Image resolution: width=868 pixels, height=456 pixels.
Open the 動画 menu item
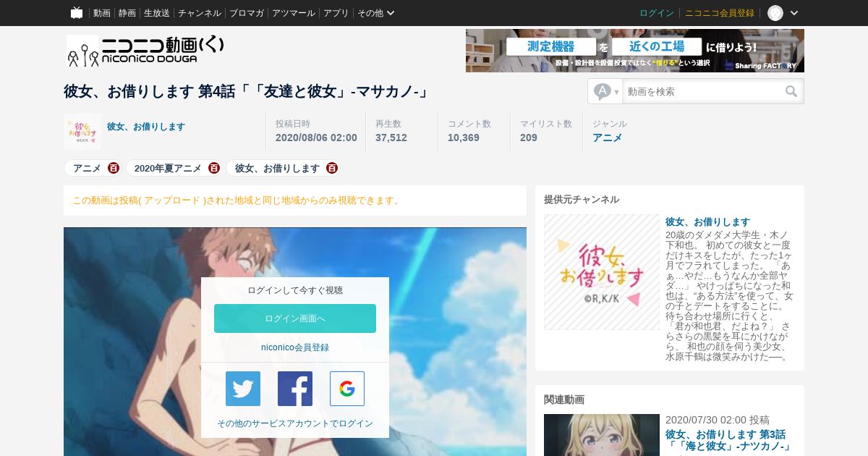pyautogui.click(x=101, y=13)
